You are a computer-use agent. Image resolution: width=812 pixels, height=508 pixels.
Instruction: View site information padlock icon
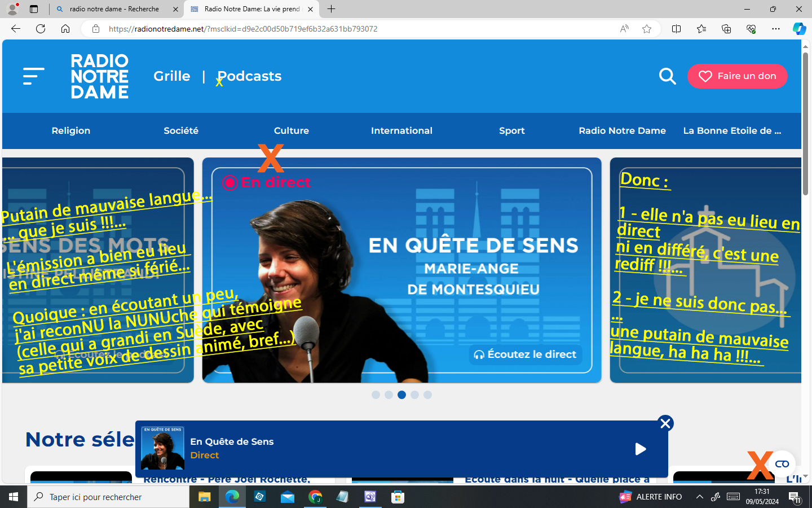click(96, 29)
